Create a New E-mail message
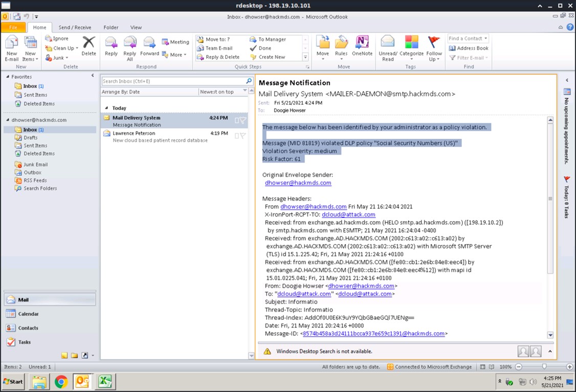Screen dimensions: 576x392 point(11,49)
